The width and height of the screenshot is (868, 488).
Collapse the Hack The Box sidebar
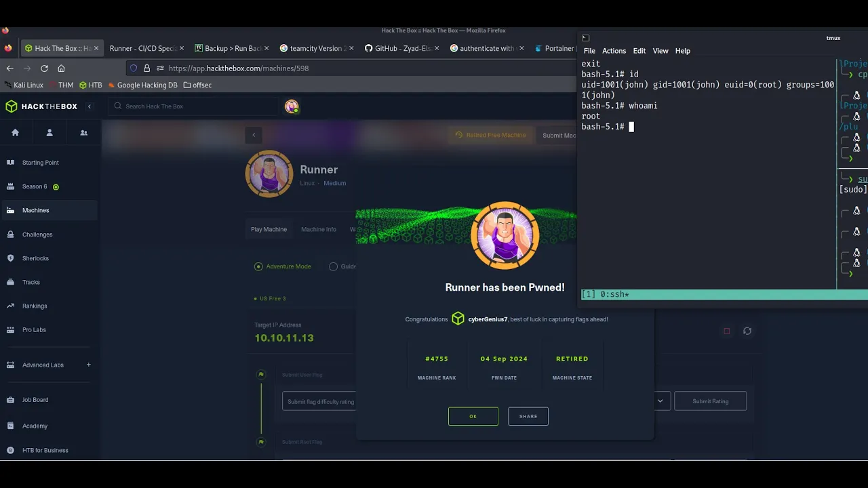[89, 106]
